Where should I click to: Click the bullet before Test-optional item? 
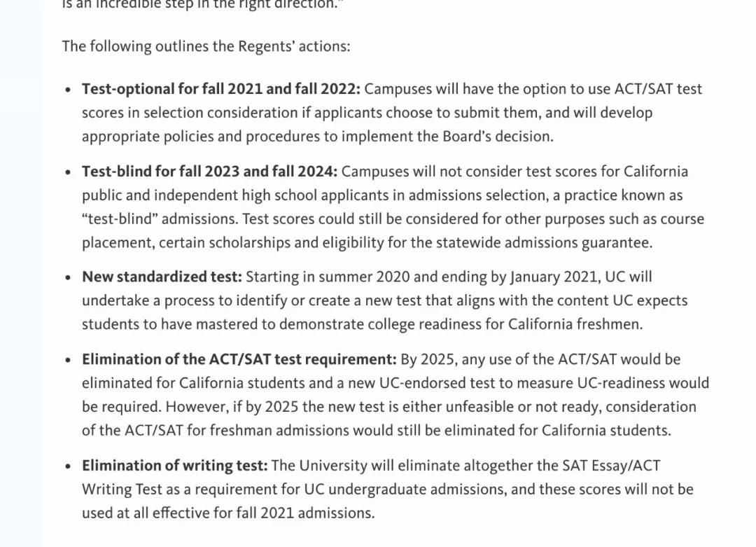pos(68,90)
